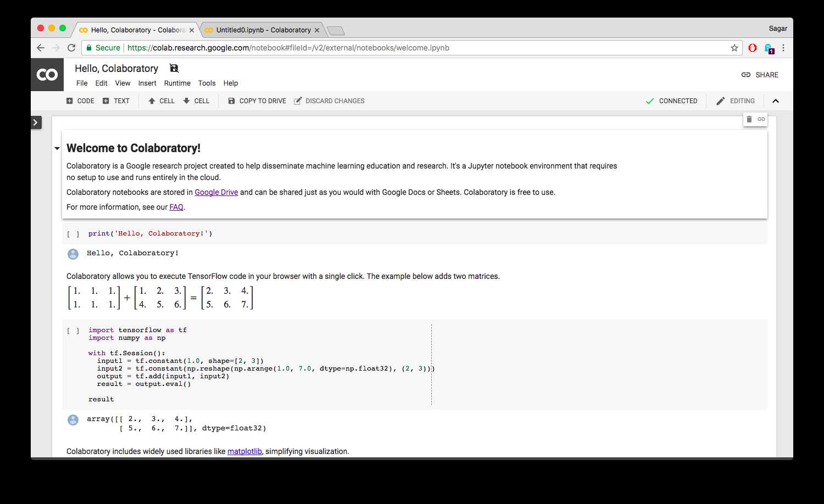Expand the left sidebar panel arrow

pyautogui.click(x=36, y=122)
